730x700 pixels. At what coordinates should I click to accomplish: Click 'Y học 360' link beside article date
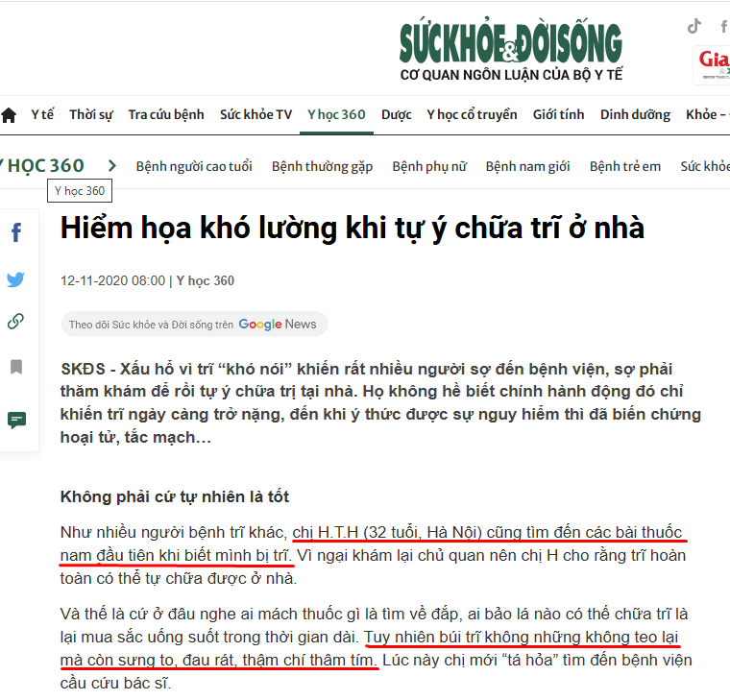(205, 280)
